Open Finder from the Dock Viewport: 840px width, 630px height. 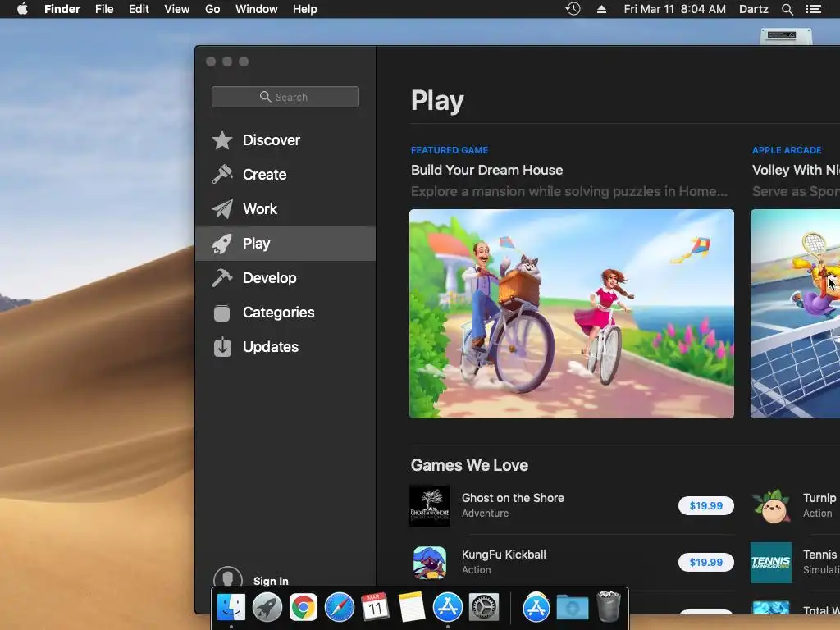coord(231,608)
